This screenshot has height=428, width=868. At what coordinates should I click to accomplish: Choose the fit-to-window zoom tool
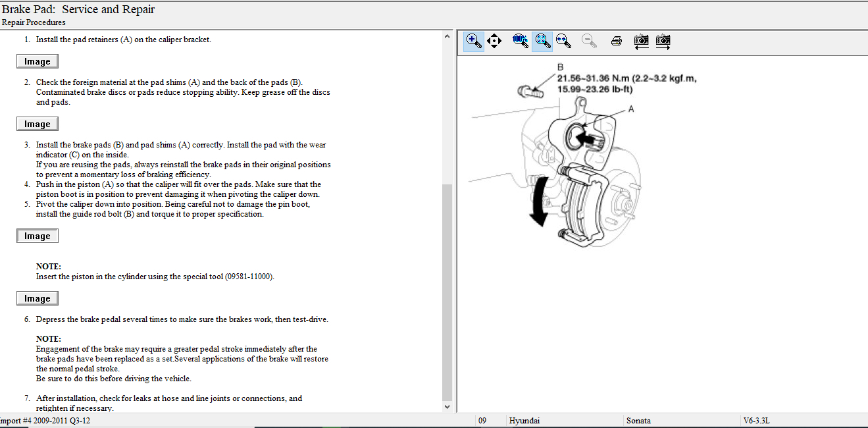tap(542, 41)
